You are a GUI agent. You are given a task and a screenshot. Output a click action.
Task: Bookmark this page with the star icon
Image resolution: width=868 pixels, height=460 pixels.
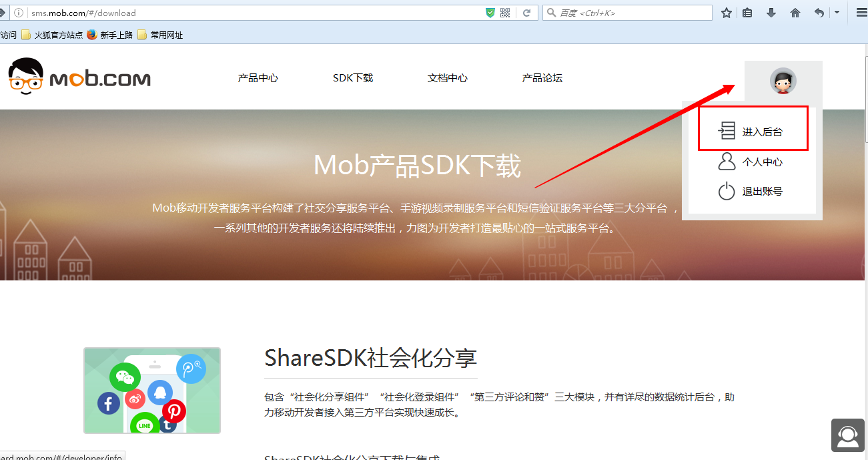[727, 13]
